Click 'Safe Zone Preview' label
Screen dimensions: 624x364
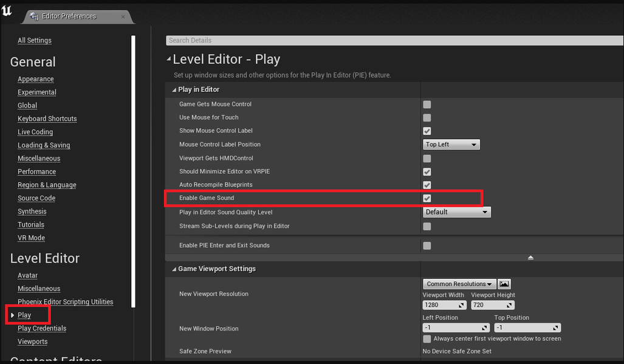click(205, 351)
